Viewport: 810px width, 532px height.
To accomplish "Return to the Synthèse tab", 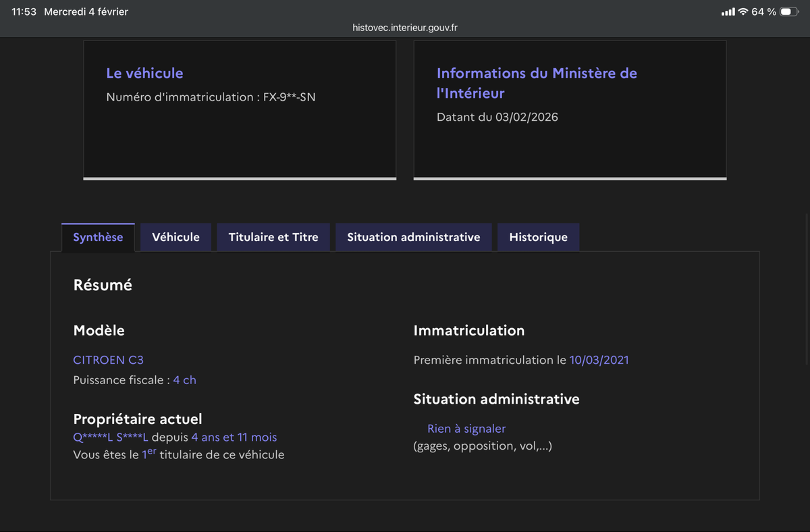I will [x=98, y=237].
